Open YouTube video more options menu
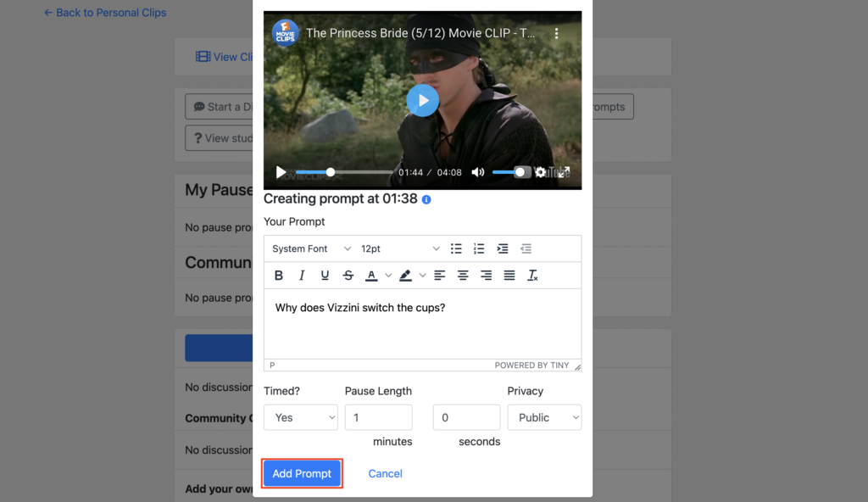 pyautogui.click(x=556, y=33)
